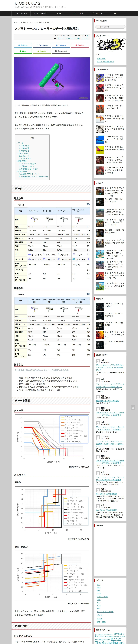Image resolution: width=138 pixels, height=644 pixels.
Task: Click the right-scroll arrows above the 地上攻撃 table
Action: point(88,204)
